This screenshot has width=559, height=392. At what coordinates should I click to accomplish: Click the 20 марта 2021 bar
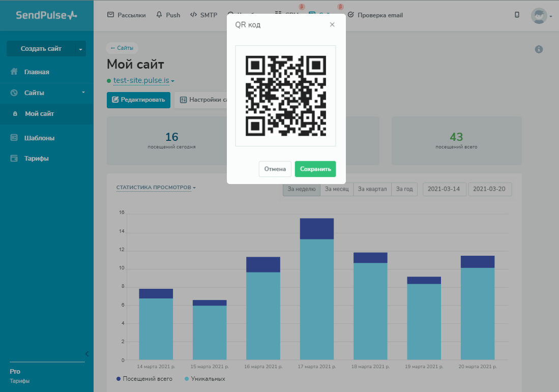click(x=478, y=308)
